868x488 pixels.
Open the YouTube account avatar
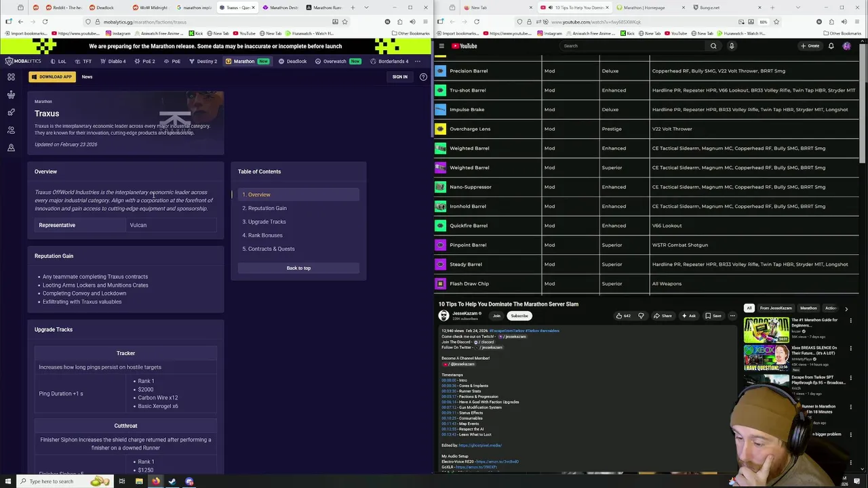point(846,46)
